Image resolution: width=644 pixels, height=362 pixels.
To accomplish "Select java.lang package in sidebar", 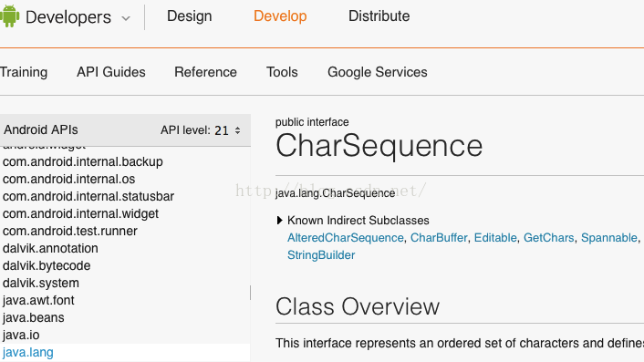I will [x=28, y=353].
